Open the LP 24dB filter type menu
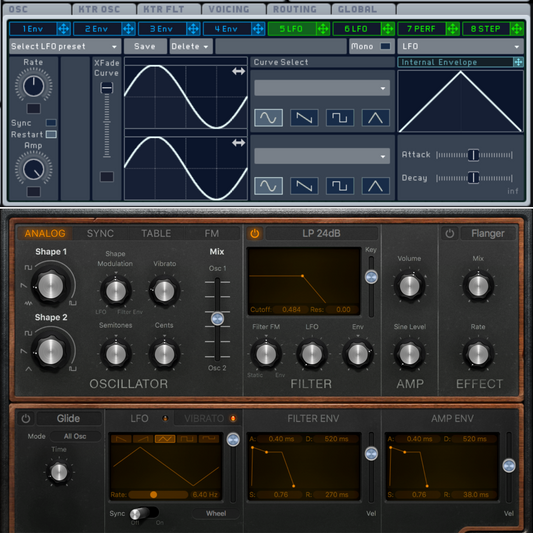Image resolution: width=533 pixels, height=533 pixels. coord(322,234)
